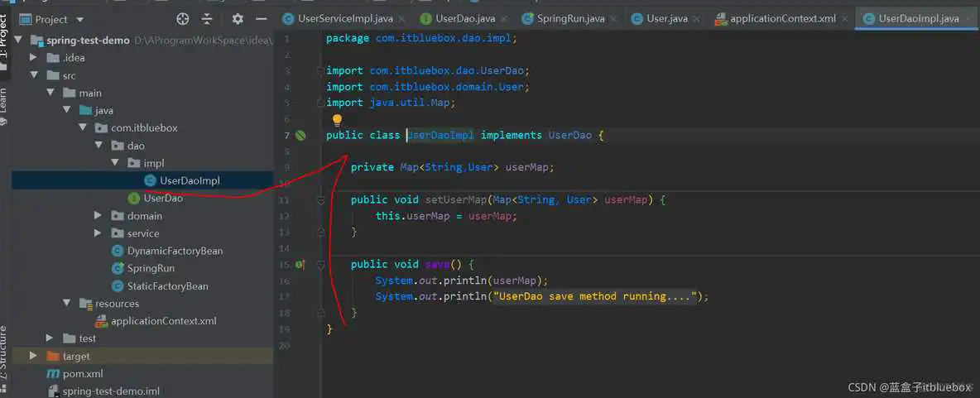Screen dimensions: 980x398
Task: Select StaticFactoryBean class in tree
Action: coord(167,286)
